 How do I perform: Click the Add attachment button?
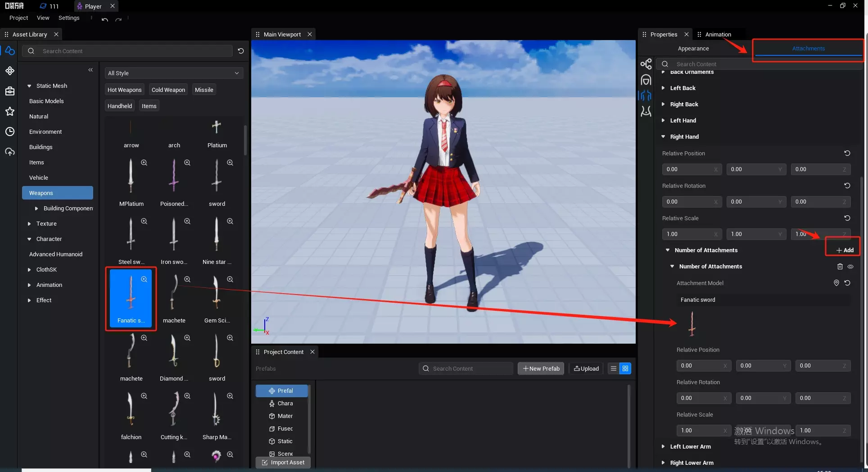[x=845, y=250]
